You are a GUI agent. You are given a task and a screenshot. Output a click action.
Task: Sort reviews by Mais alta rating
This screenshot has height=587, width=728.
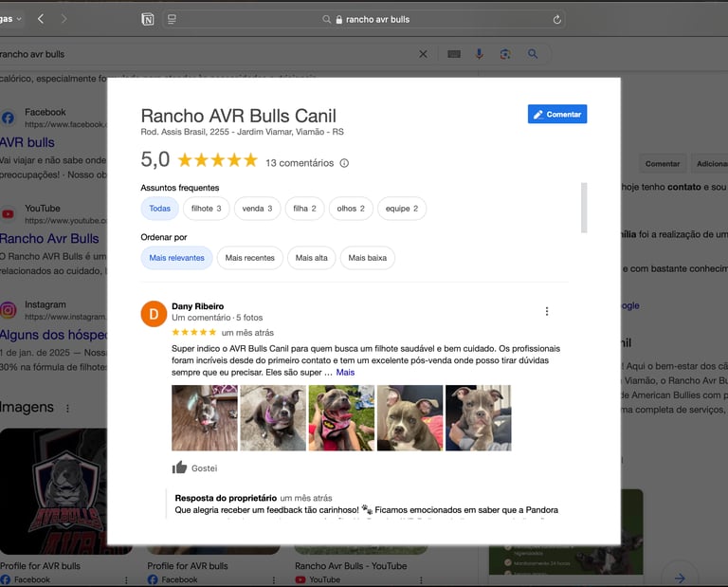tap(311, 258)
